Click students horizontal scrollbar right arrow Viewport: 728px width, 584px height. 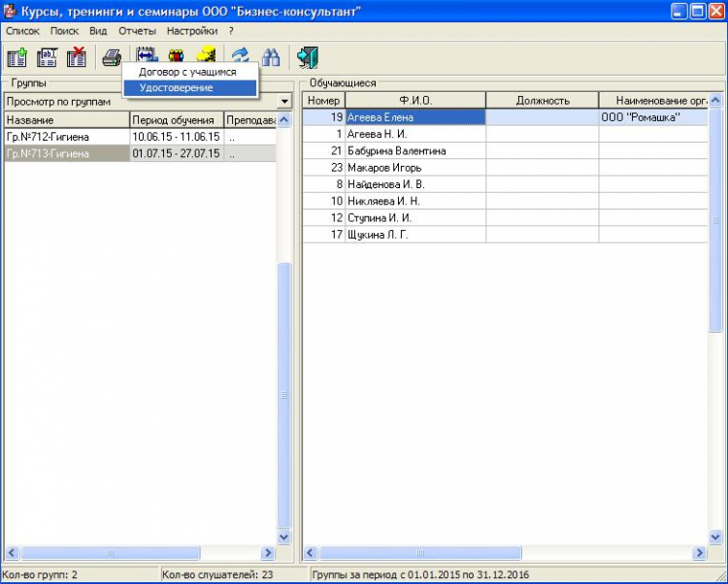tap(699, 552)
